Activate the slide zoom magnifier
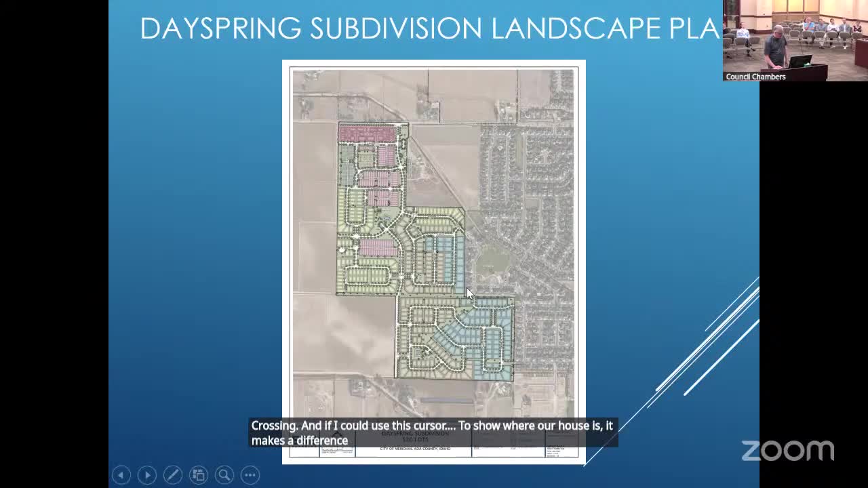This screenshot has width=868, height=488. [x=224, y=475]
